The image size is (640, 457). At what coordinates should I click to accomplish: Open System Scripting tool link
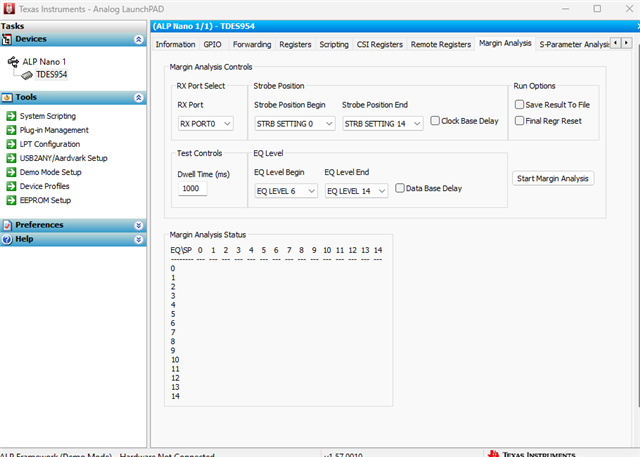[48, 116]
